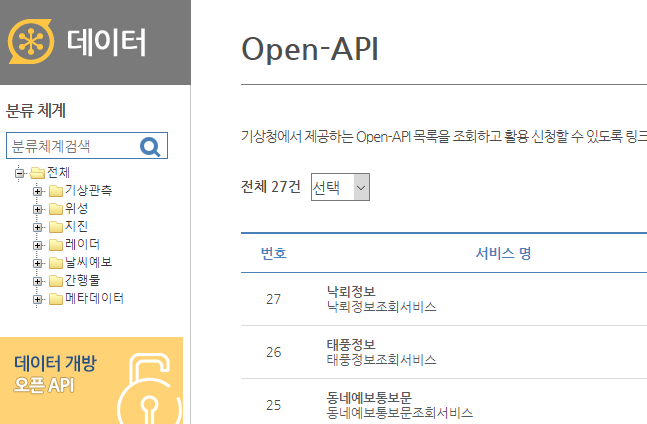
Task: Click the 레이더 folder icon
Action: [56, 245]
